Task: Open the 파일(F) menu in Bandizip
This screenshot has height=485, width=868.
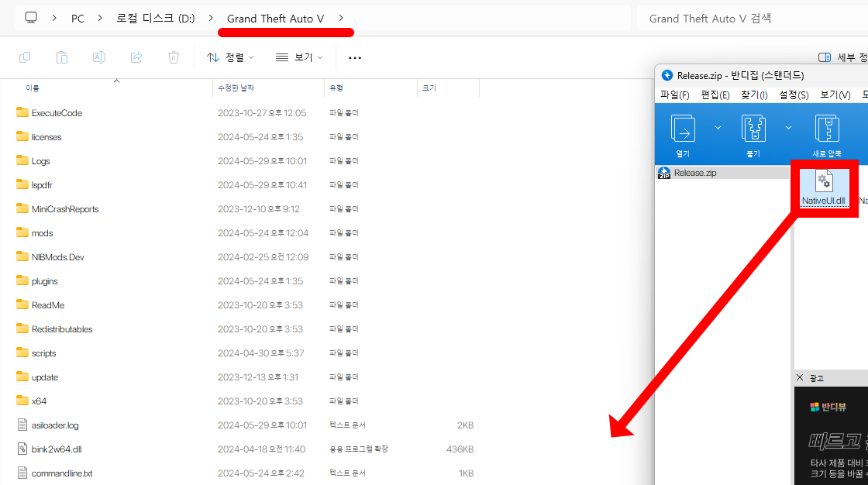Action: point(674,95)
